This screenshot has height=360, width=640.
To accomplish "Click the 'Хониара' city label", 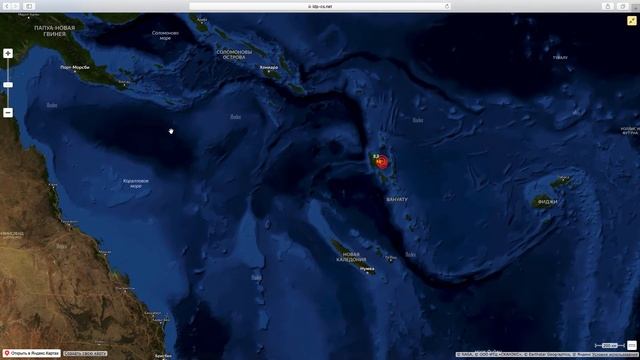I will pyautogui.click(x=269, y=67).
